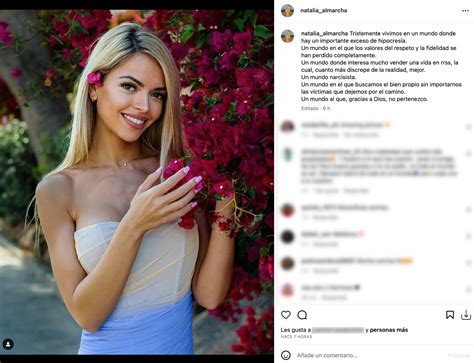This screenshot has height=363, width=474.
Task: Open the first commenter's profile avatar
Action: coord(287,127)
